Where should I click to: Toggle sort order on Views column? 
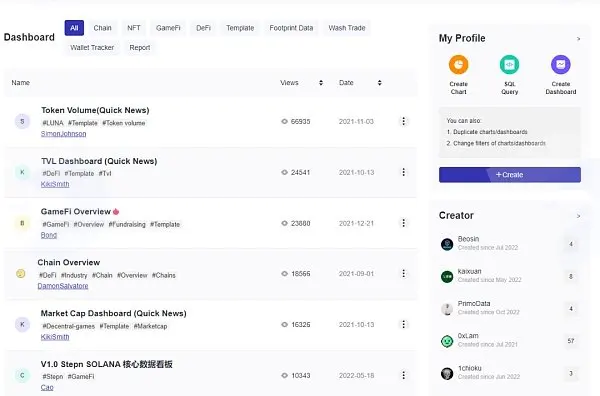point(321,83)
